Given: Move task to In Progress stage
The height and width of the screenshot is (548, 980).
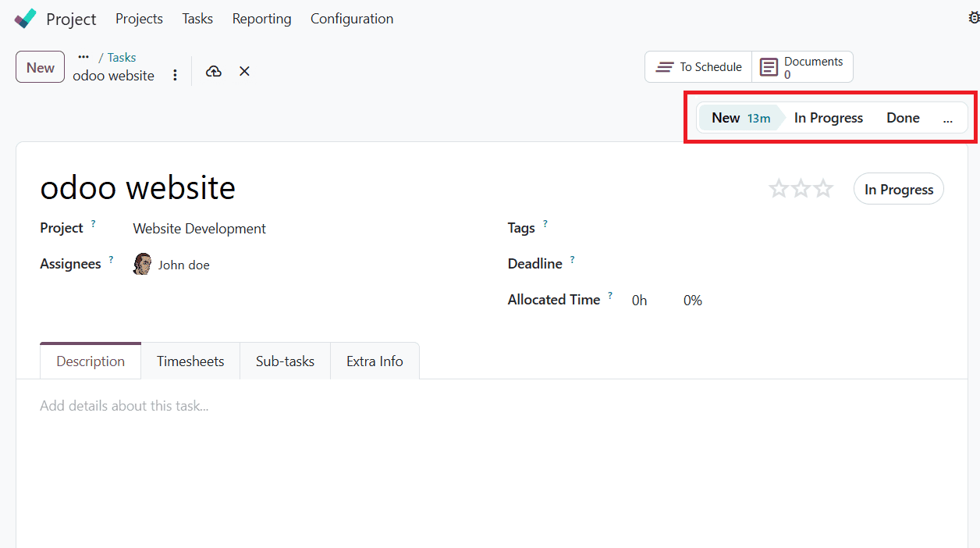Looking at the screenshot, I should (829, 118).
